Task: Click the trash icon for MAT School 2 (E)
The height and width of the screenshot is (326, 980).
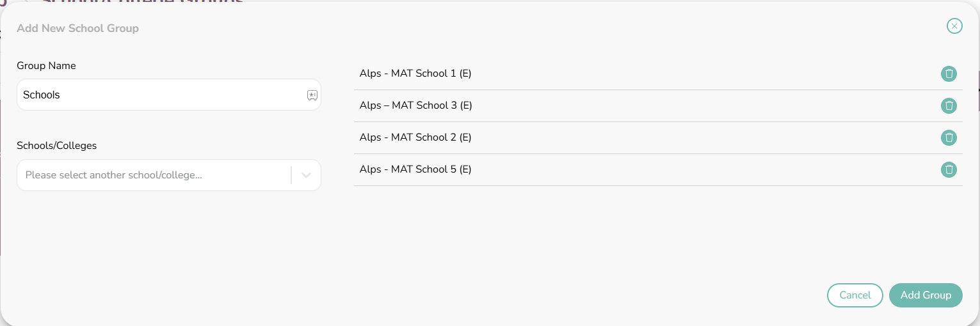Action: tap(949, 137)
